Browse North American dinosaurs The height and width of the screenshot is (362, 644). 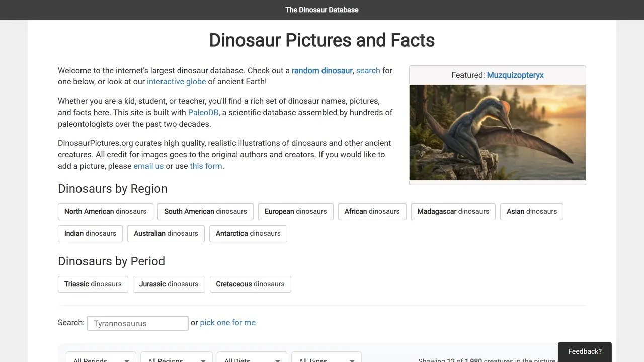[106, 211]
